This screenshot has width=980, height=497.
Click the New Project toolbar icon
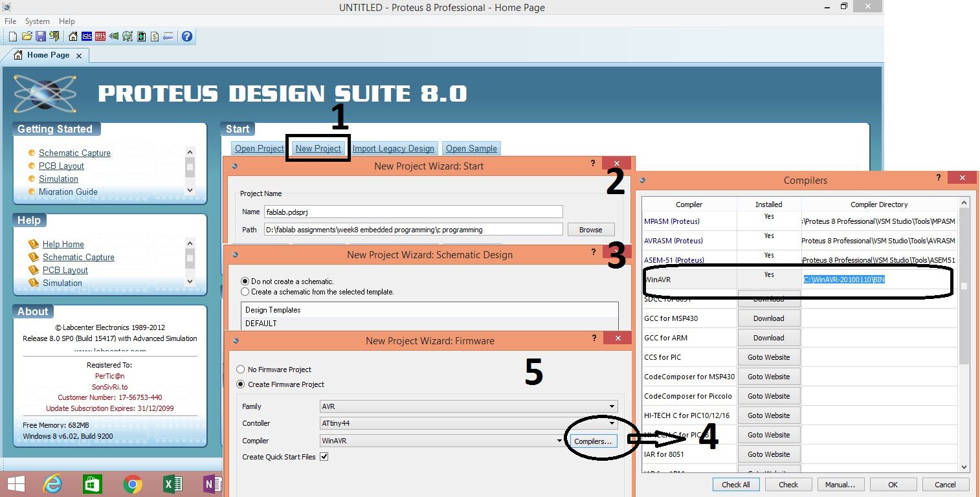point(13,36)
